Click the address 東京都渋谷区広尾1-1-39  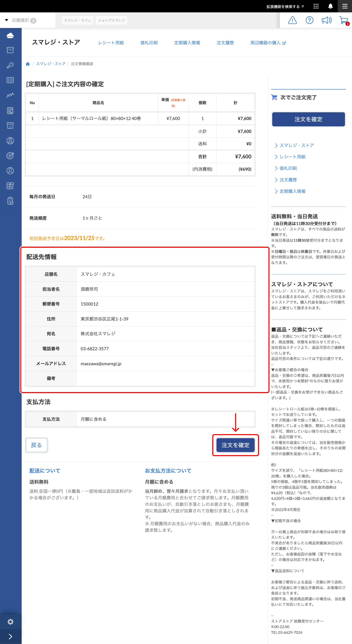click(x=104, y=319)
